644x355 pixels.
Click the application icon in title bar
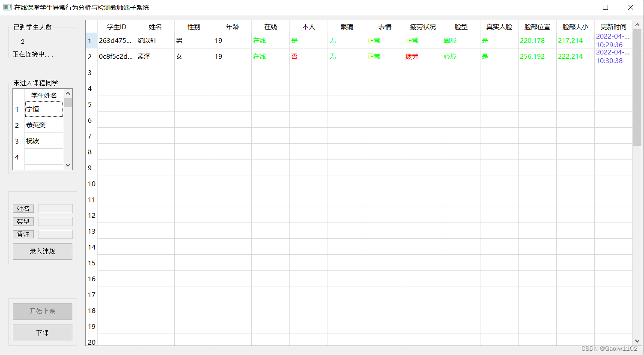point(7,7)
